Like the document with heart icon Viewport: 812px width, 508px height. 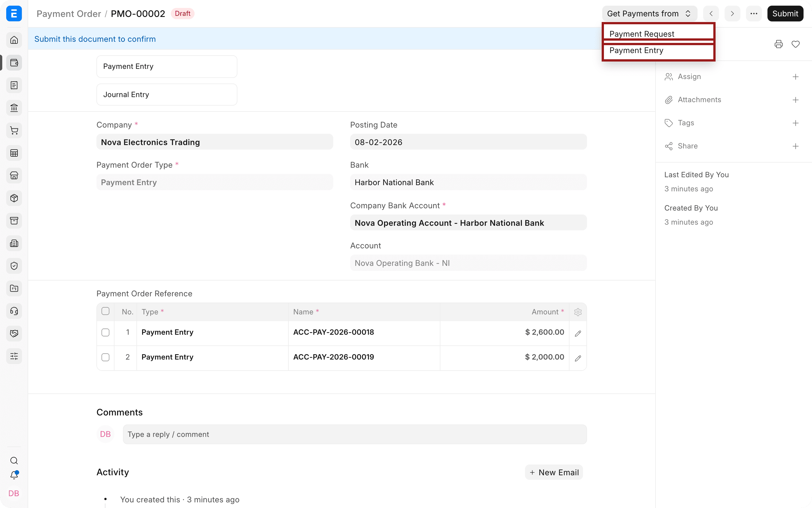pyautogui.click(x=796, y=44)
